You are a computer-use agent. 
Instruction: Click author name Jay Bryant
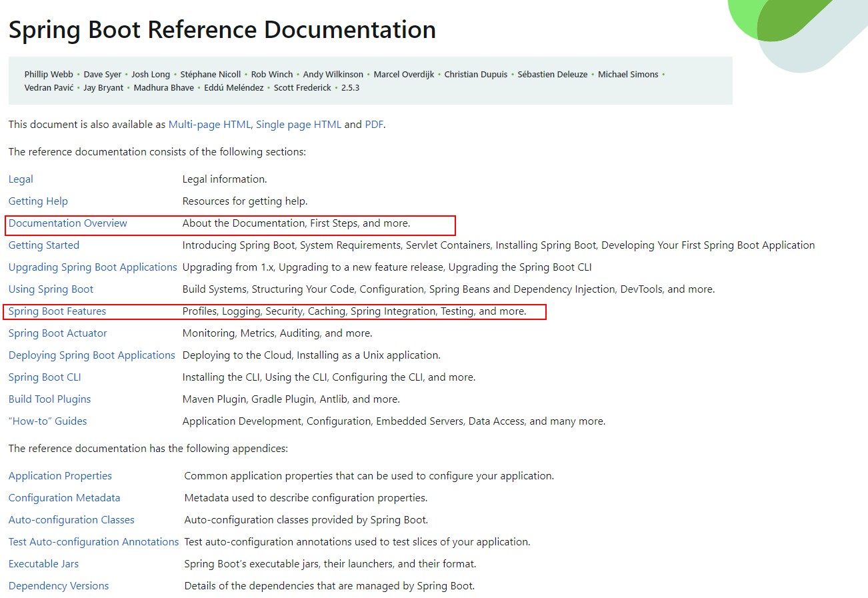(x=103, y=88)
